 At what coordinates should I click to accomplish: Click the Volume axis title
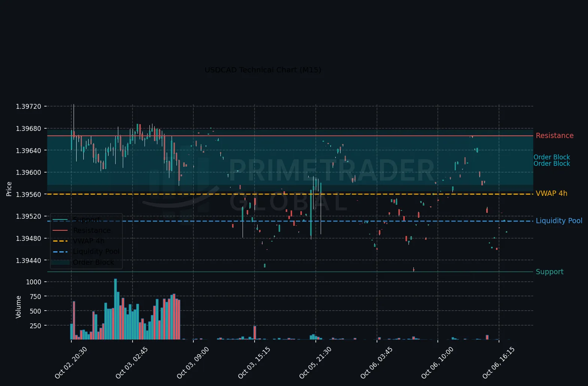(18, 307)
